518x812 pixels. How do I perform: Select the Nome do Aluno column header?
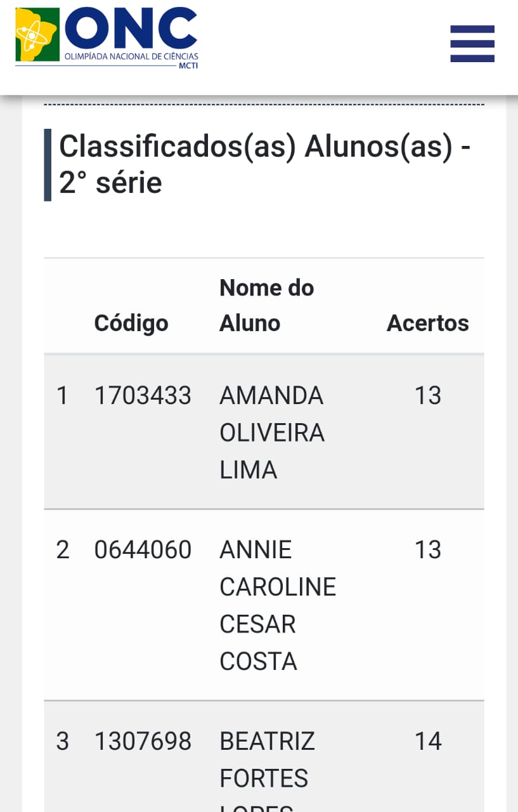266,305
